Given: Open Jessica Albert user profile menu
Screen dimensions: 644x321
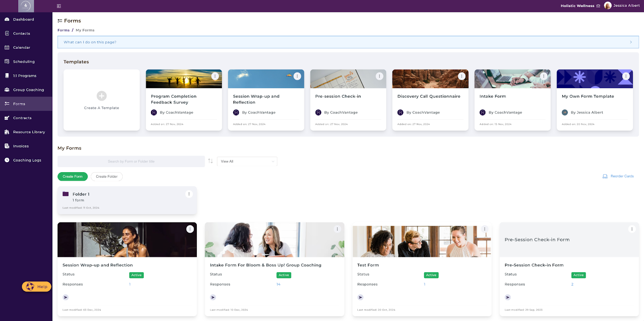Looking at the screenshot, I should click(622, 6).
